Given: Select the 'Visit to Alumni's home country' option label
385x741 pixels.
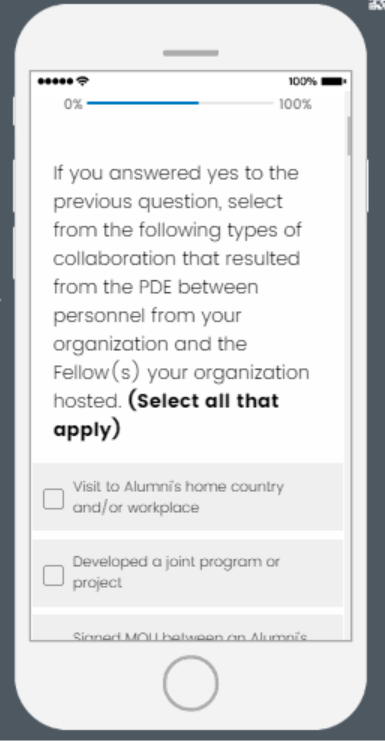Looking at the screenshot, I should [x=178, y=497].
